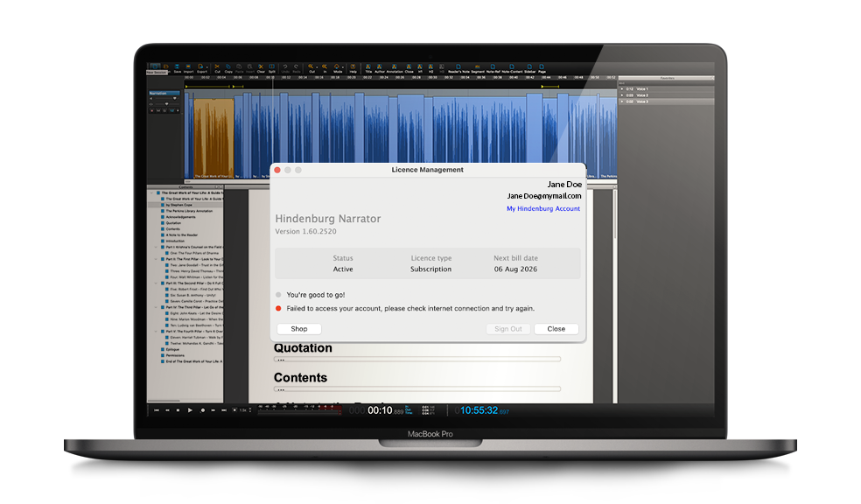Screen dimensions: 861x504
Task: Insert a Reader's Note from the toolbar
Action: coord(458,67)
